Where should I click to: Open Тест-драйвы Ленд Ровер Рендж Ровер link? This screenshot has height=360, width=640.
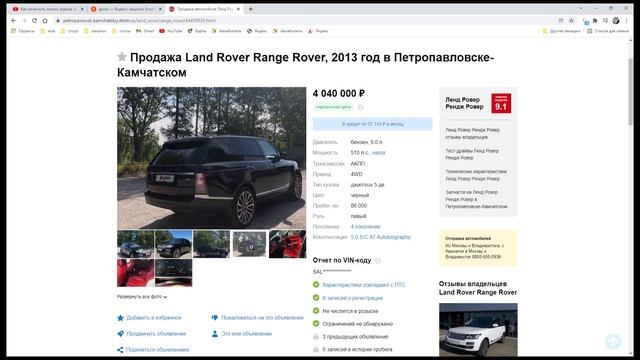pyautogui.click(x=472, y=154)
